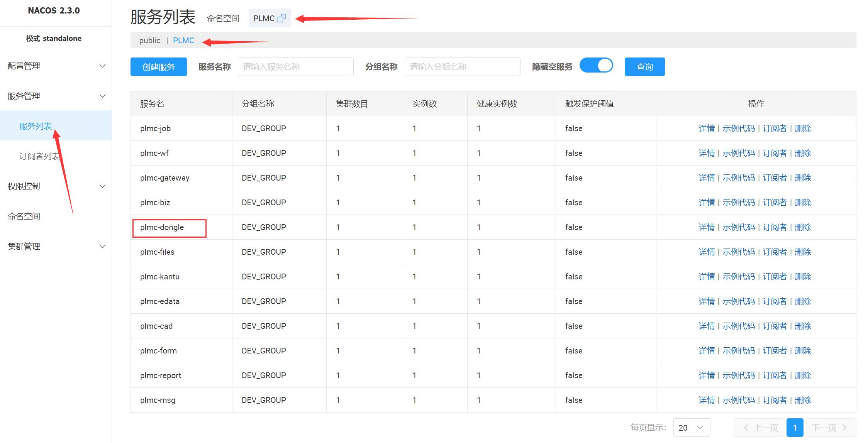The height and width of the screenshot is (443, 868).
Task: Click the 下一页 next page button
Action: [x=831, y=428]
